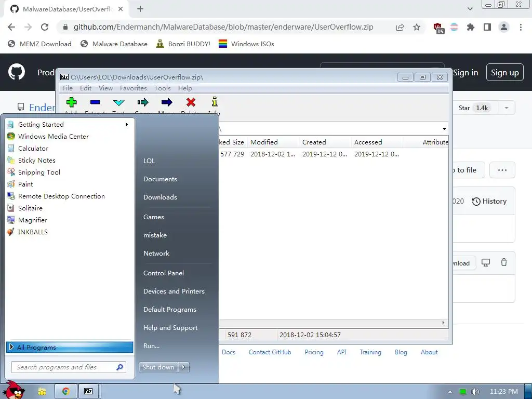Screen dimensions: 532x399
Task: Click the GitHub Sign up button
Action: [504, 73]
